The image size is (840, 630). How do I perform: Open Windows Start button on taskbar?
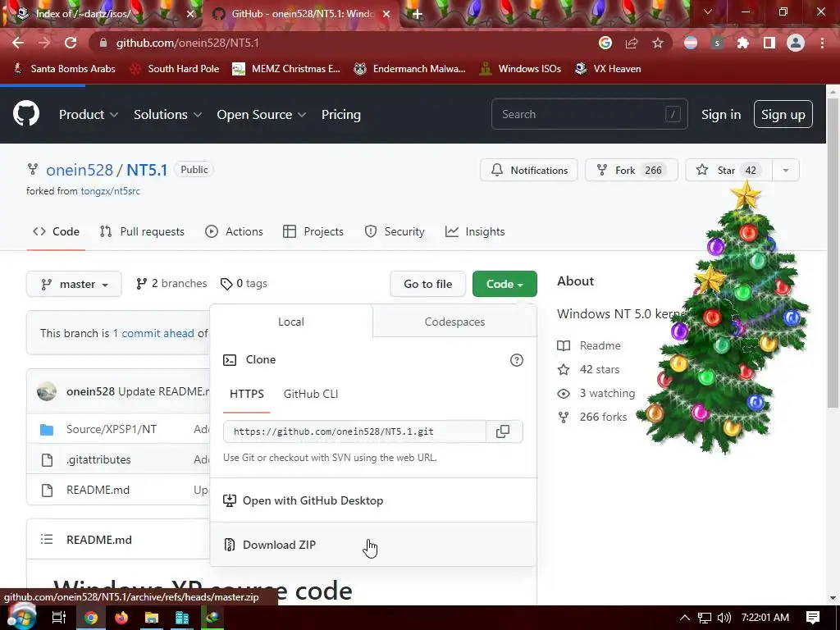[x=21, y=616]
